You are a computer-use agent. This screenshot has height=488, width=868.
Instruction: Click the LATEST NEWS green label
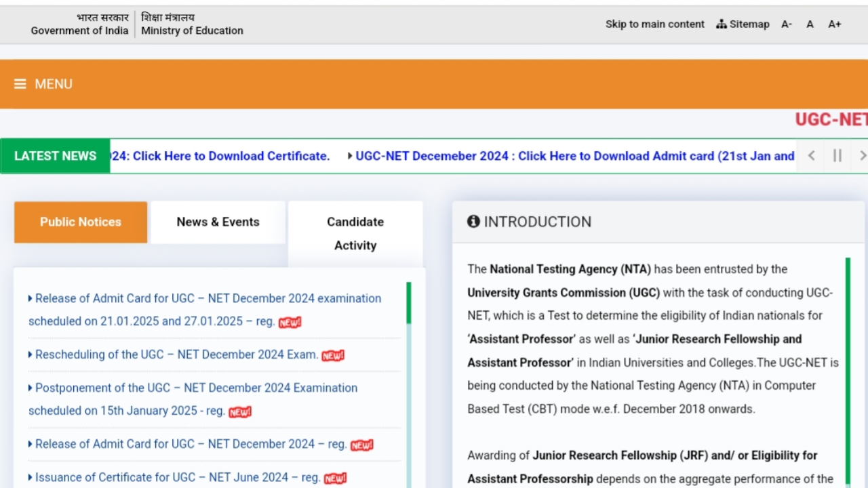pyautogui.click(x=55, y=156)
